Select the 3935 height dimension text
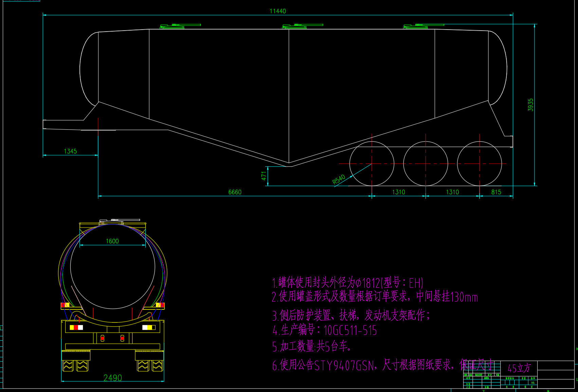Image resolution: width=578 pixels, height=392 pixels. 530,105
